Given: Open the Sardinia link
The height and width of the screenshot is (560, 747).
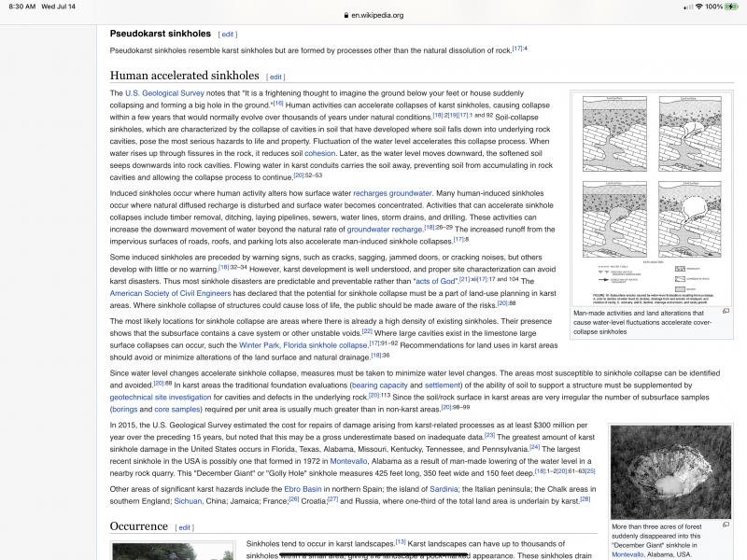Looking at the screenshot, I should (x=443, y=489).
